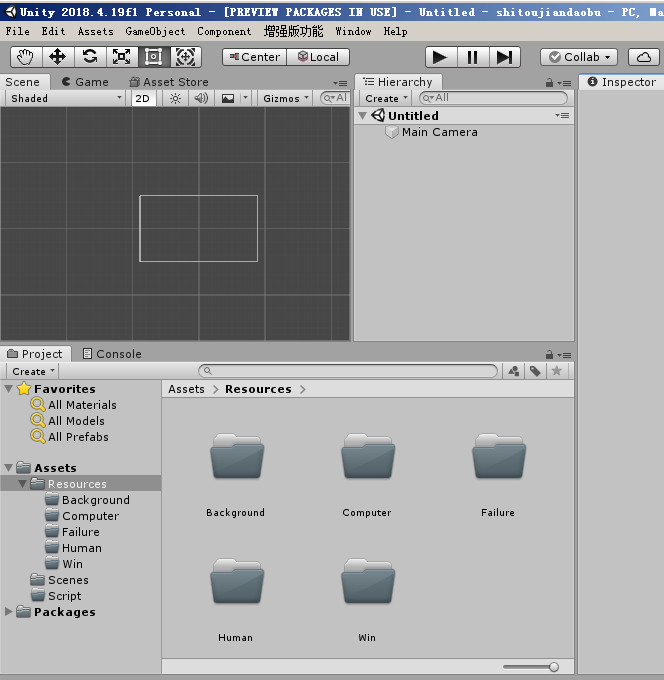The width and height of the screenshot is (664, 680).
Task: Pause the game playback
Action: pos(473,57)
